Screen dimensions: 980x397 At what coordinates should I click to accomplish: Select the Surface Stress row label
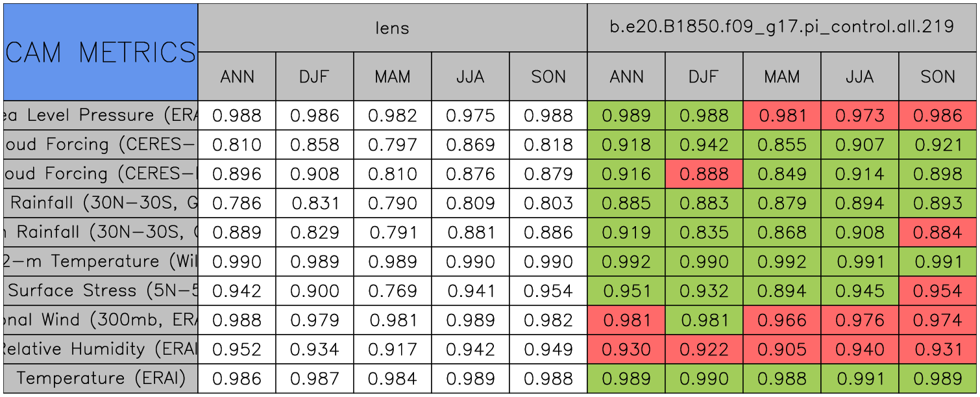(x=101, y=291)
